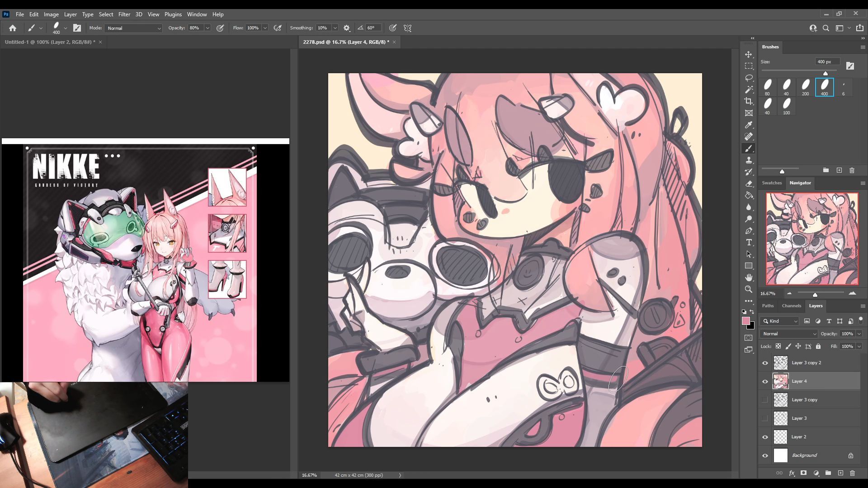
Task: Toggle airbrush build-up effects
Action: (x=278, y=28)
